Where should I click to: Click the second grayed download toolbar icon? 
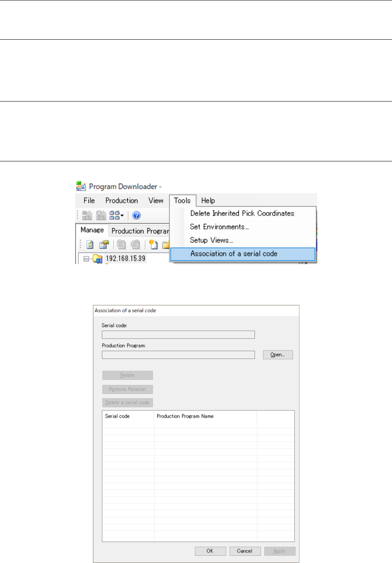(101, 215)
